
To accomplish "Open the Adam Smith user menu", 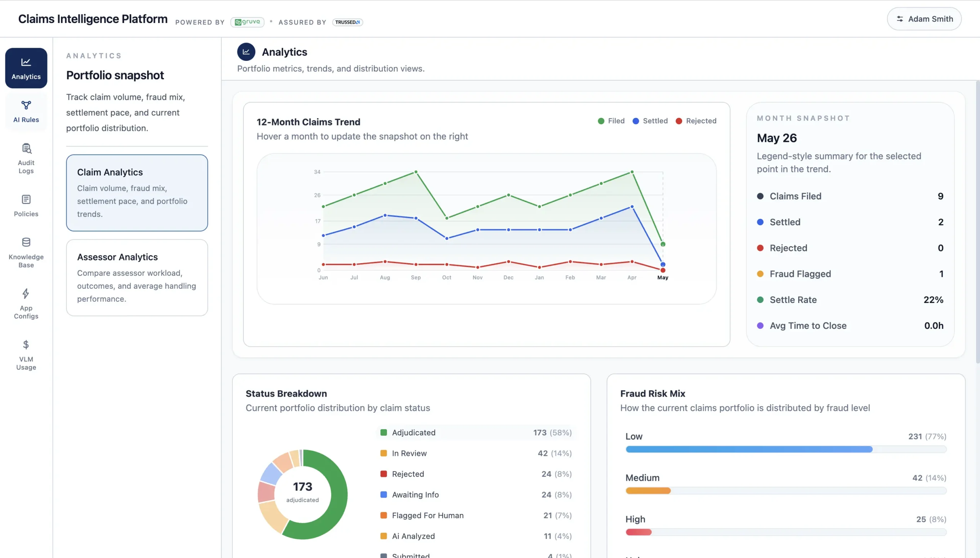I will tap(924, 19).
